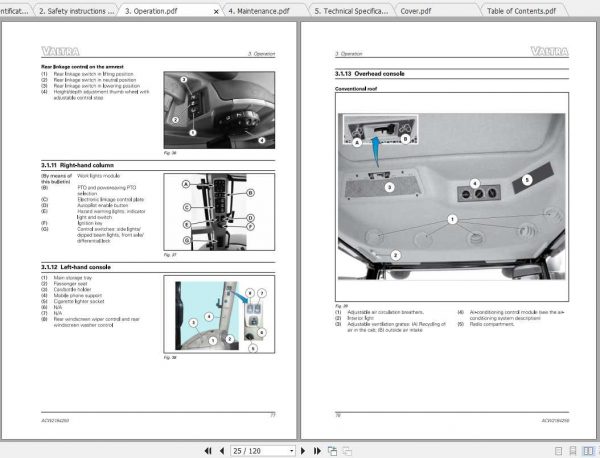600x458 pixels.
Task: Click the Rear linkage control subheading
Action: (82, 67)
